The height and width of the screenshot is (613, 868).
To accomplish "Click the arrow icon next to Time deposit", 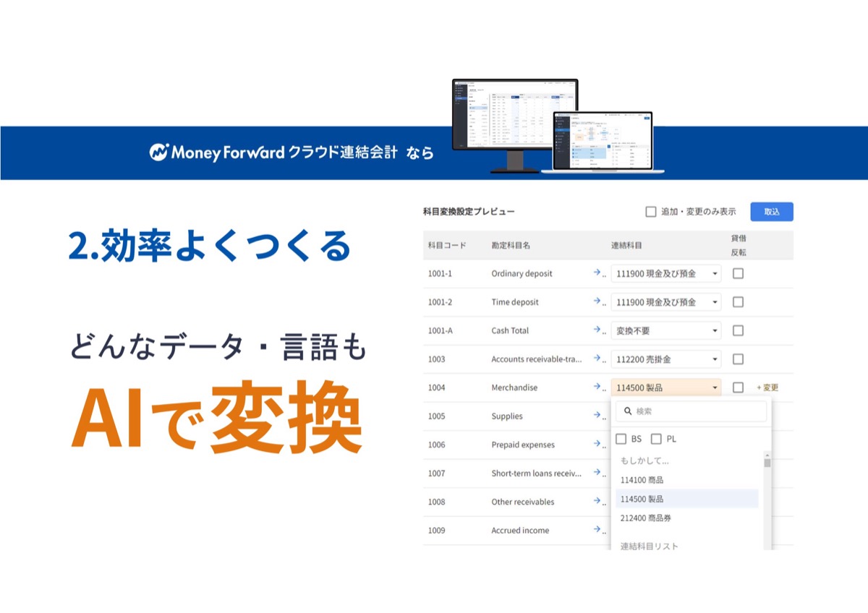I will point(598,301).
